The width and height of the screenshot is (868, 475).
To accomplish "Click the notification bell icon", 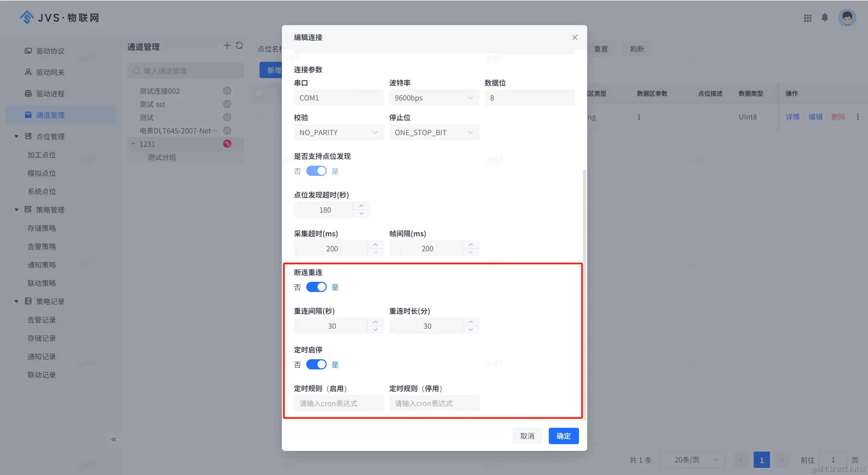I will [x=825, y=17].
